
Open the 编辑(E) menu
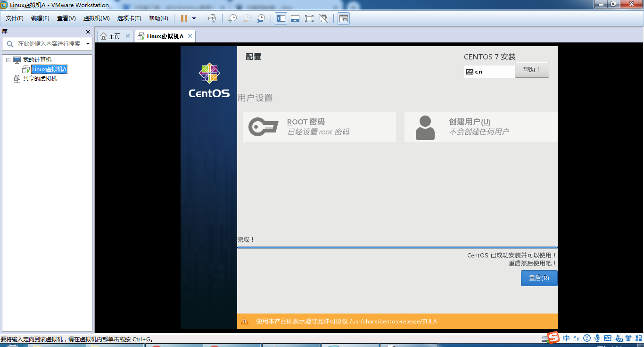[40, 18]
